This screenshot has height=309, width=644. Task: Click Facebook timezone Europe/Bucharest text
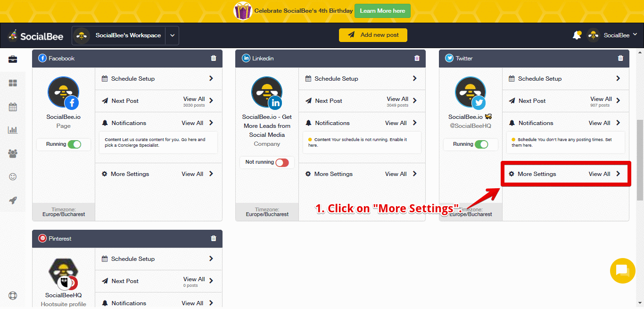[x=63, y=214]
